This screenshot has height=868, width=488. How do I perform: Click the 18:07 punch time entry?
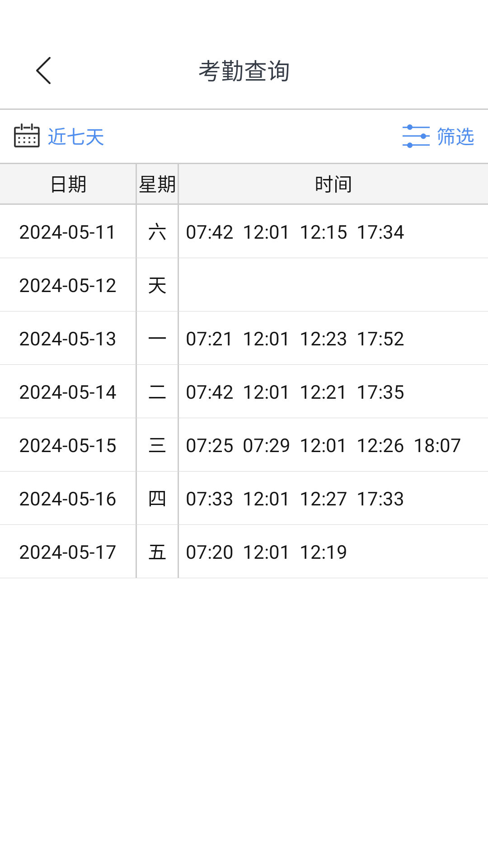437,445
